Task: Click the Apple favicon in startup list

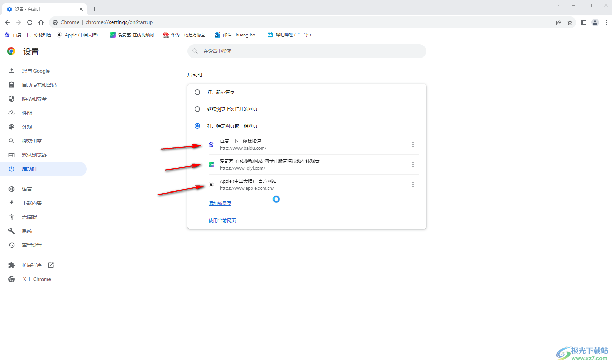Action: [x=211, y=184]
